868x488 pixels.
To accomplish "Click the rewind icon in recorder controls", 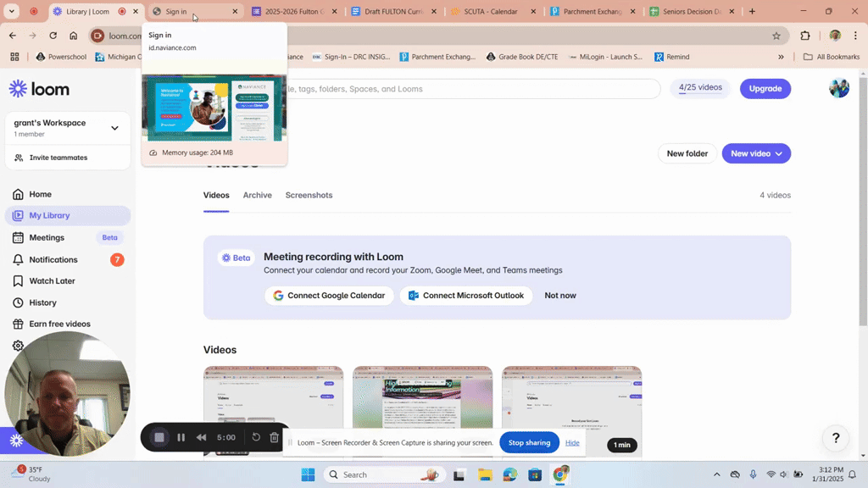I will [202, 437].
